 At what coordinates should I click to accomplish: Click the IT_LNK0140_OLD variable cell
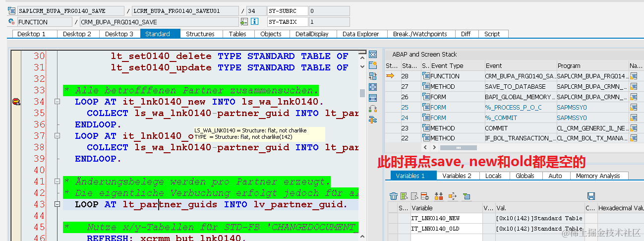click(x=446, y=229)
